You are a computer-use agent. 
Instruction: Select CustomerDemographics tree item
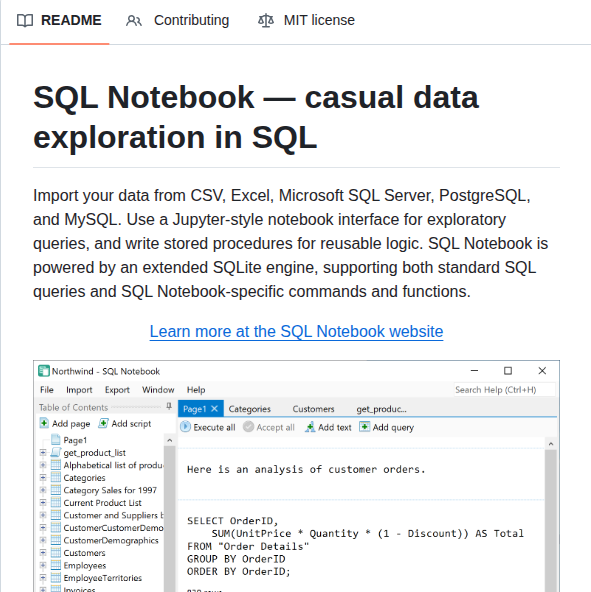tap(111, 540)
